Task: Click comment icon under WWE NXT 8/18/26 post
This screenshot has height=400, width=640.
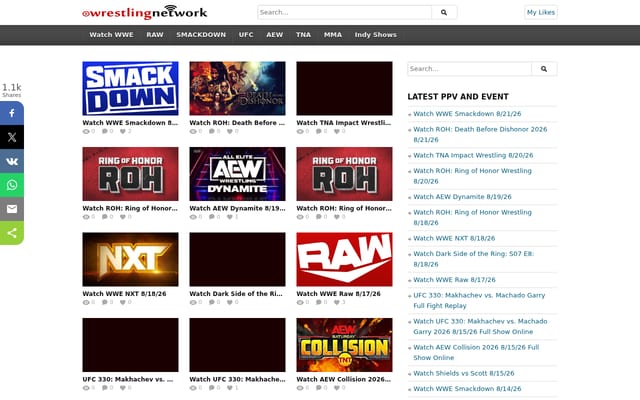Action: 104,302
